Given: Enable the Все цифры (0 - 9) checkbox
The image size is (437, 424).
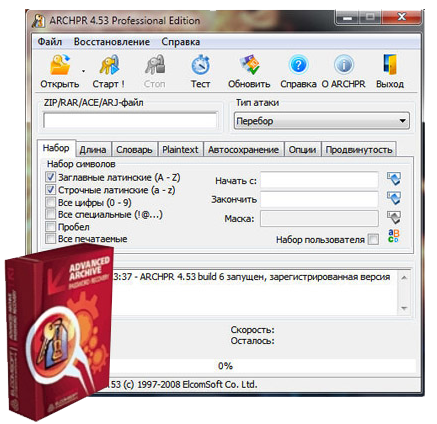Looking at the screenshot, I should pyautogui.click(x=50, y=202).
